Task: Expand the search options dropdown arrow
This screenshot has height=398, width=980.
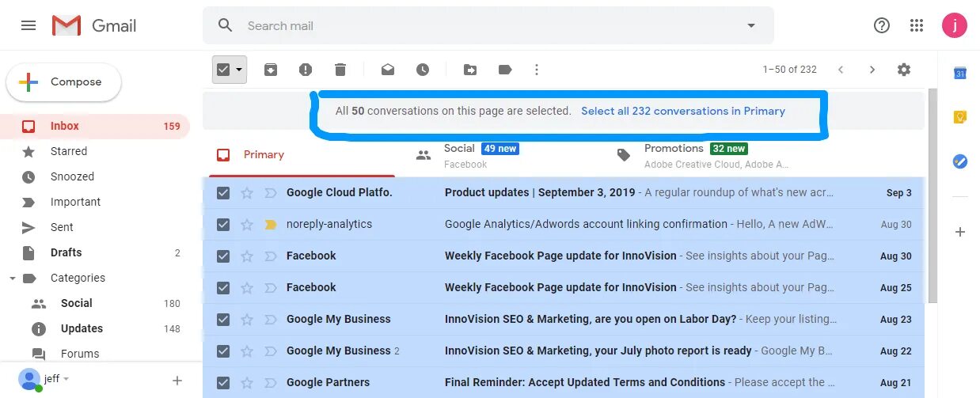Action: [751, 25]
